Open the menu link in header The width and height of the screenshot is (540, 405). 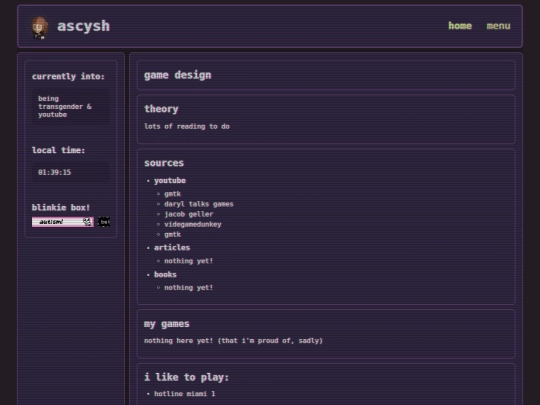[x=498, y=26]
